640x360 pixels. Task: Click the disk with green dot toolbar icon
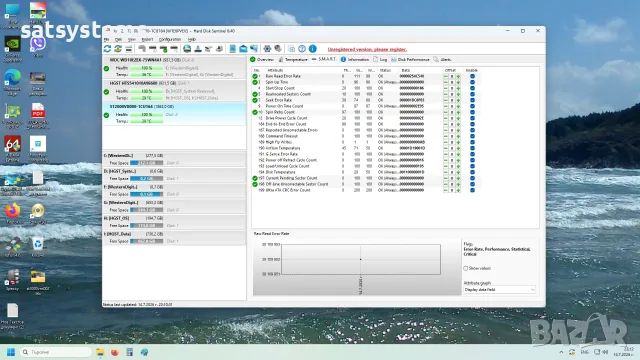click(163, 49)
